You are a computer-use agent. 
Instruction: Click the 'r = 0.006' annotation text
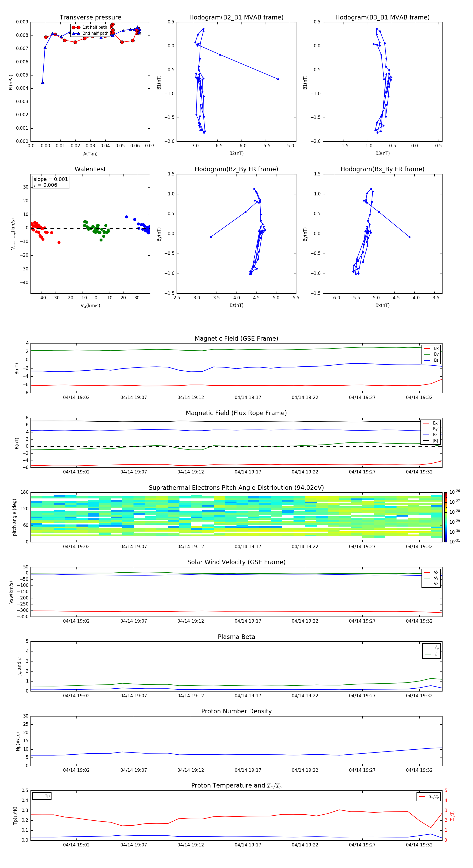[45, 185]
